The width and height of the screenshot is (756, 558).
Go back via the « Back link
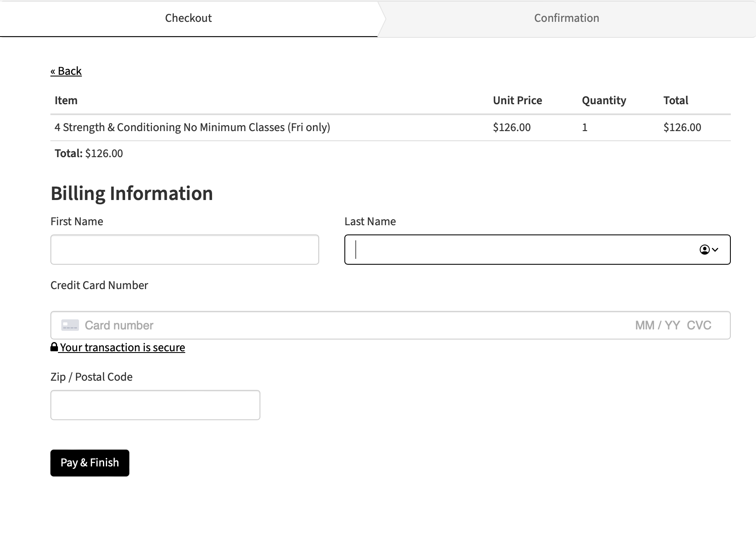coord(66,71)
